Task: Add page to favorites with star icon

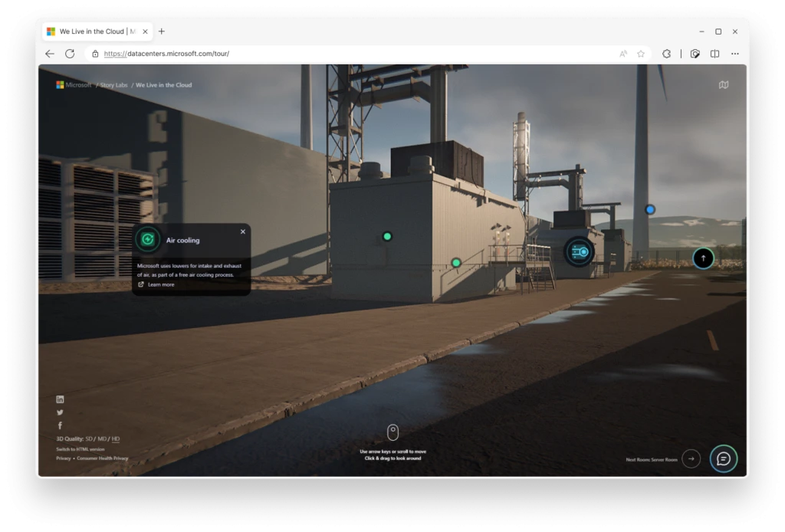Action: coord(641,54)
